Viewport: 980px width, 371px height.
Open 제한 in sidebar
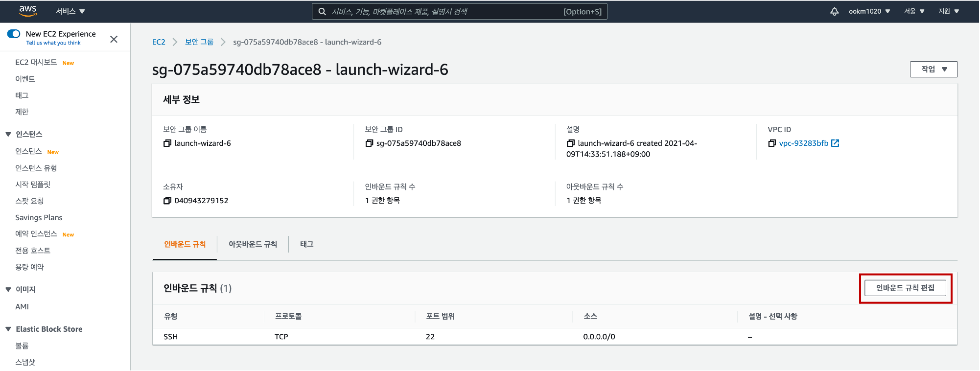(22, 112)
